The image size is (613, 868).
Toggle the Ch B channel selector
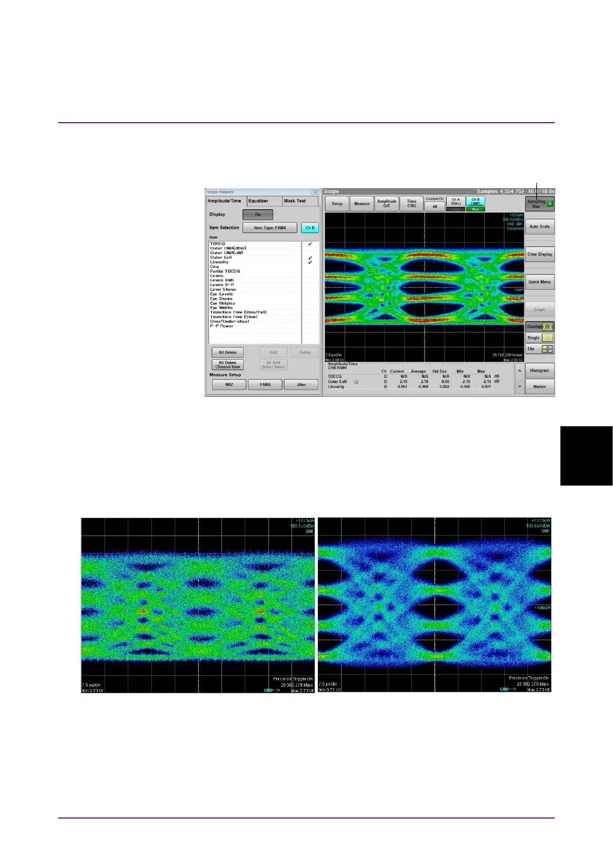coord(310,228)
